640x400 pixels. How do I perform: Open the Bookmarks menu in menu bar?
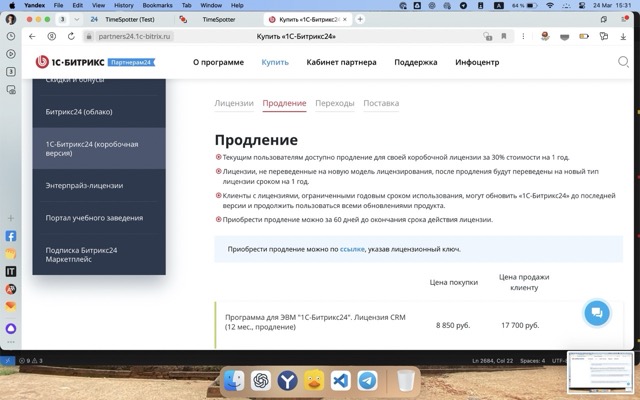pos(157,5)
